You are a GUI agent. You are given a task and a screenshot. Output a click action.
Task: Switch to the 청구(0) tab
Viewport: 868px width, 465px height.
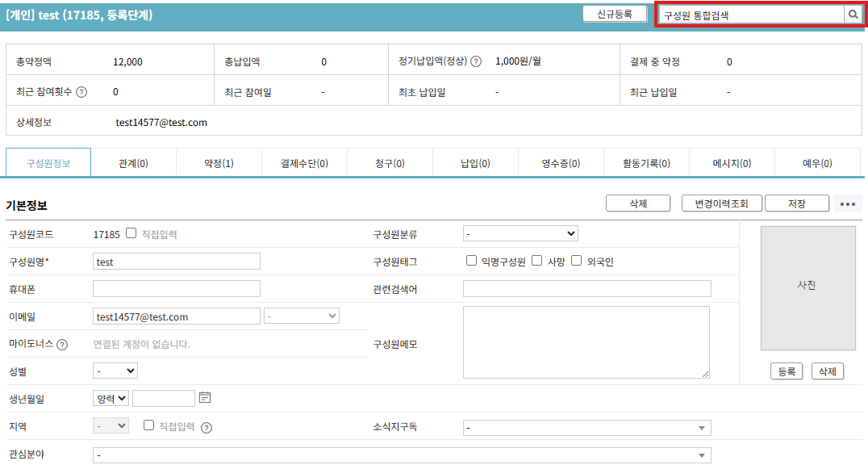390,163
